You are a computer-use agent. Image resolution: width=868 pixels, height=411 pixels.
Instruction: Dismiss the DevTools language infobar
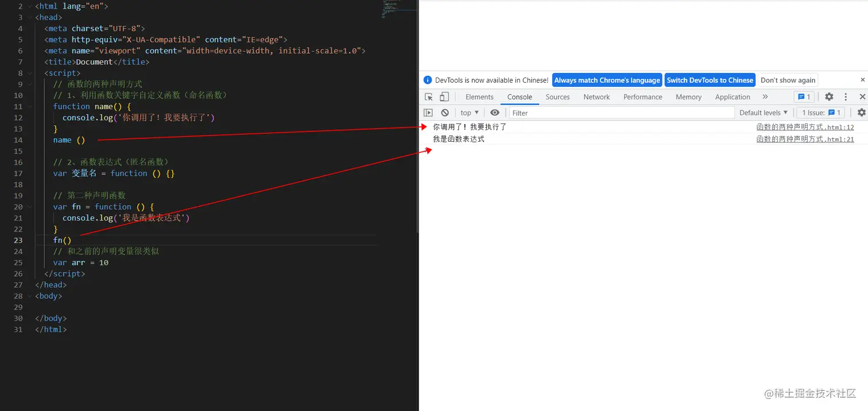pos(862,80)
